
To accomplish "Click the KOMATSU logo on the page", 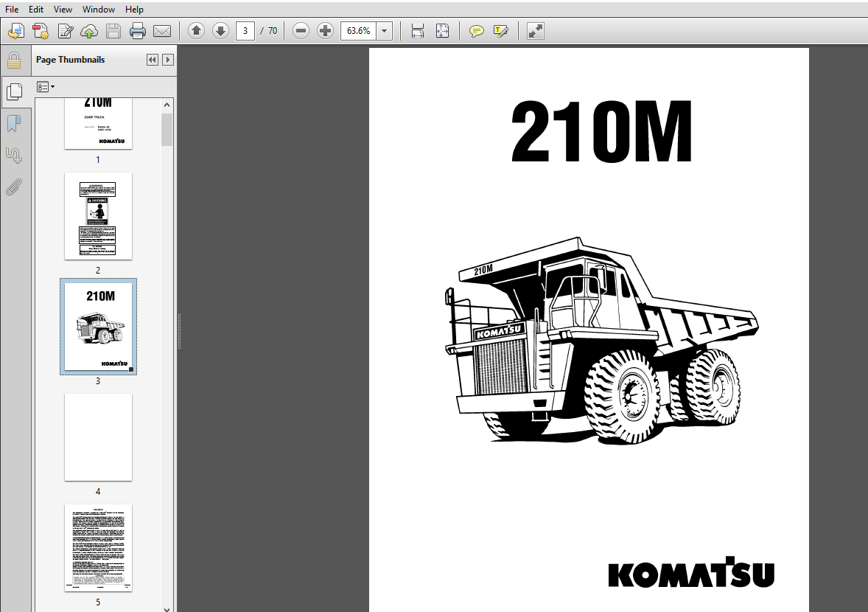I will click(x=691, y=572).
